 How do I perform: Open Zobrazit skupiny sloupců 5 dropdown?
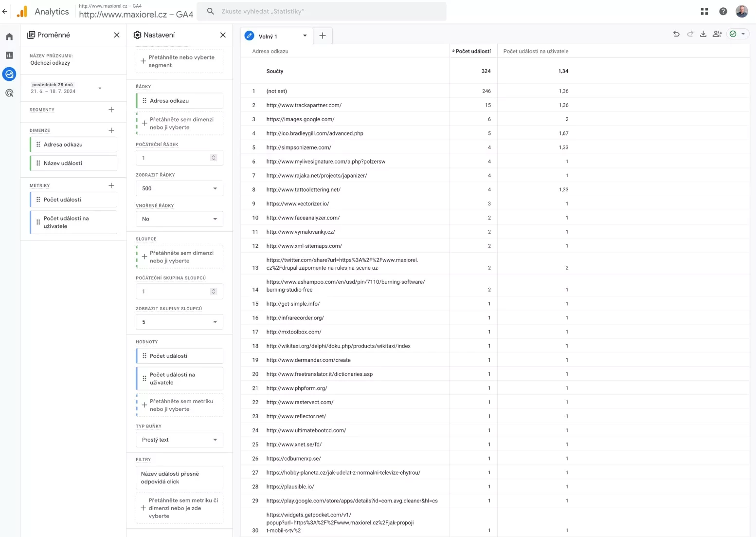point(180,322)
